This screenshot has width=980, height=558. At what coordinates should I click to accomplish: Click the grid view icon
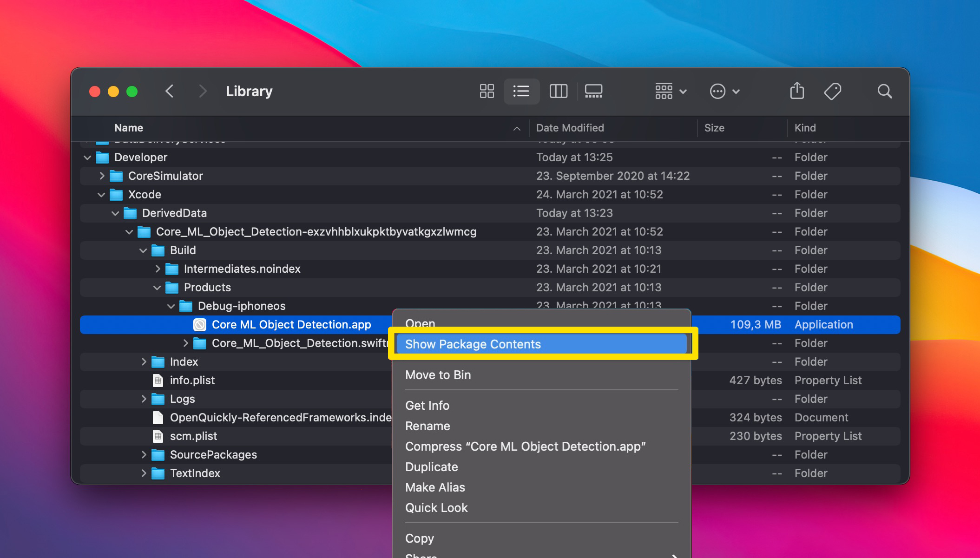click(485, 91)
